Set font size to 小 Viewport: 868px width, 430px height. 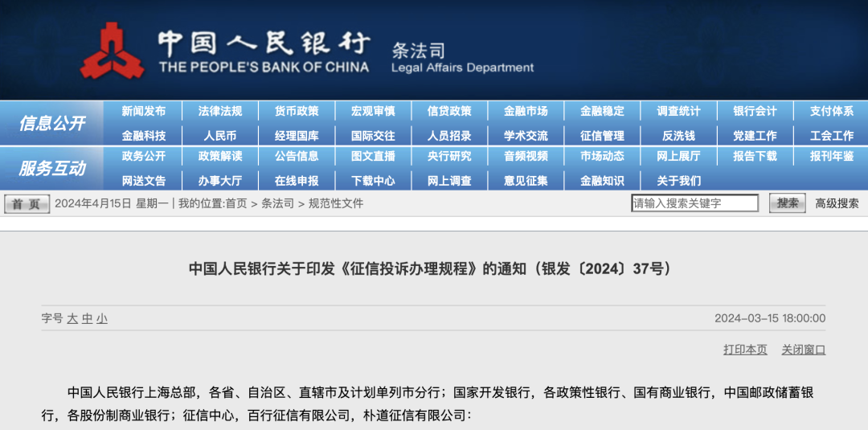click(x=102, y=319)
